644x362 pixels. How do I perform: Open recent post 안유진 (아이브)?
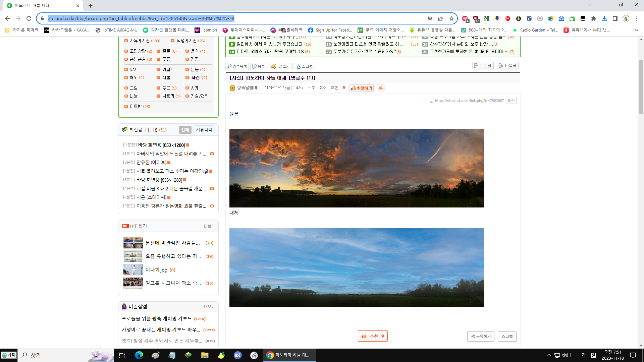pyautogui.click(x=151, y=162)
